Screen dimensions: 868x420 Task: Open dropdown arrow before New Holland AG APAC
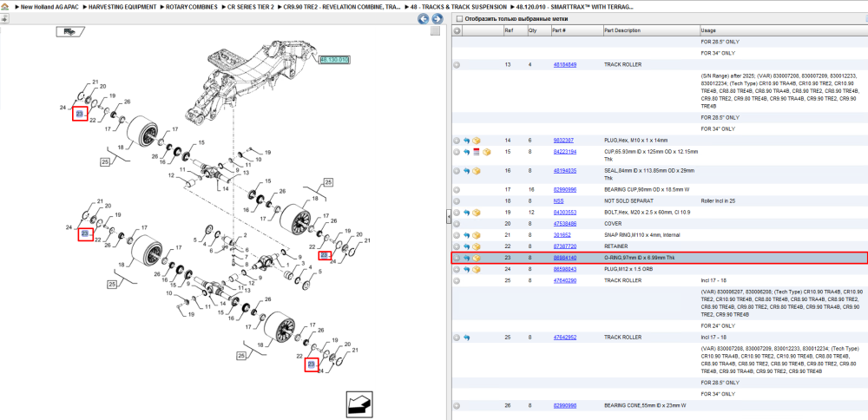tap(16, 7)
